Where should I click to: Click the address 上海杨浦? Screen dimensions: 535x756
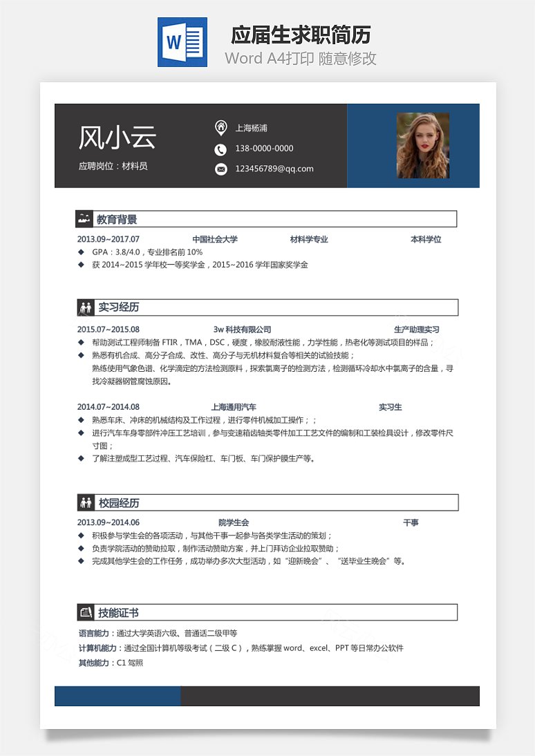251,129
